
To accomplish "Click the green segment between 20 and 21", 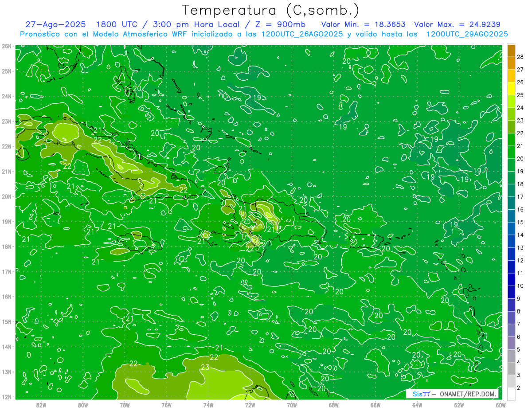I will pyautogui.click(x=511, y=153).
